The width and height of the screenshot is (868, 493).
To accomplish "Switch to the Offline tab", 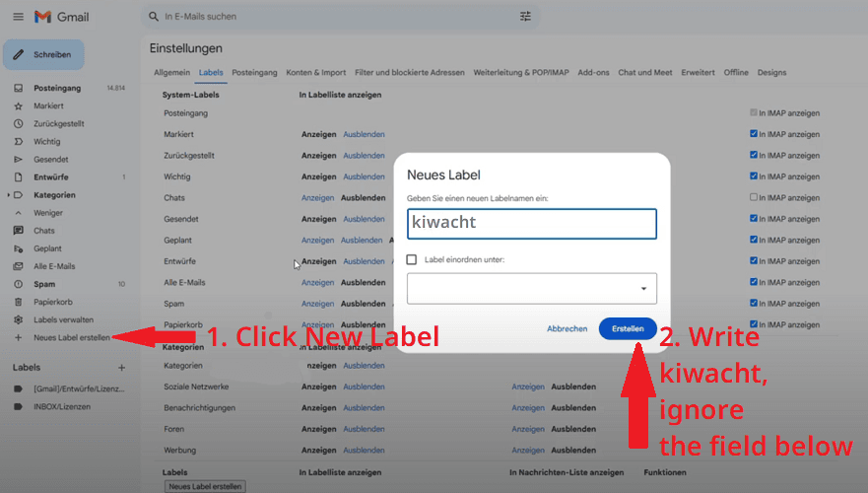I will click(736, 73).
